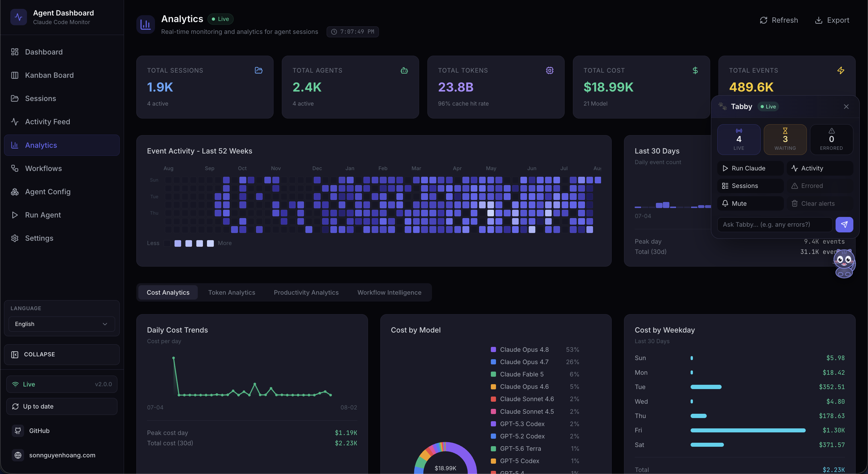Click the wifi icon in Live status

click(x=15, y=384)
